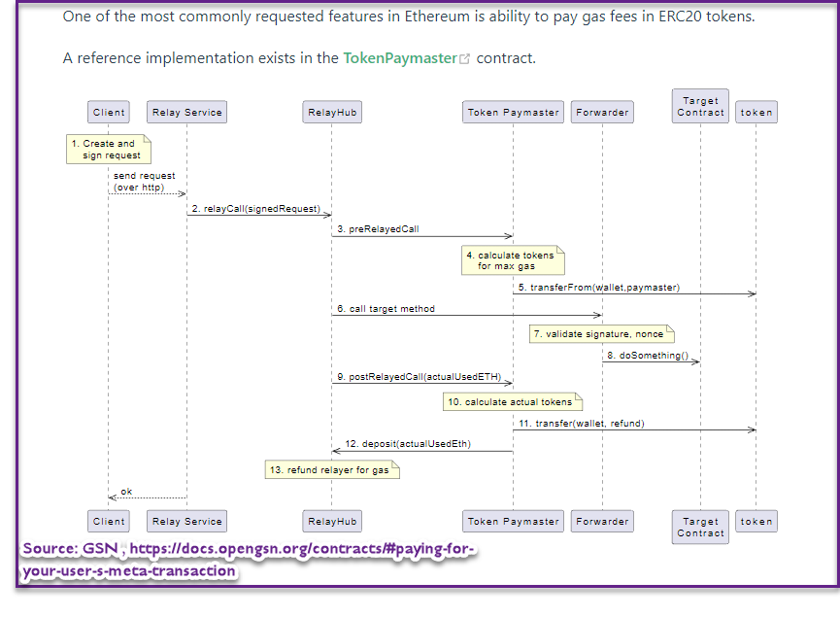Click the 'Create and sign request' note
Screen dimensions: 840x617
point(110,150)
